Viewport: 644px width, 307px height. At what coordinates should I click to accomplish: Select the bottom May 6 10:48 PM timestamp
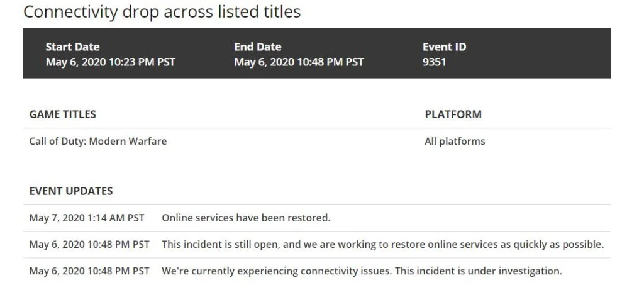[x=89, y=271]
